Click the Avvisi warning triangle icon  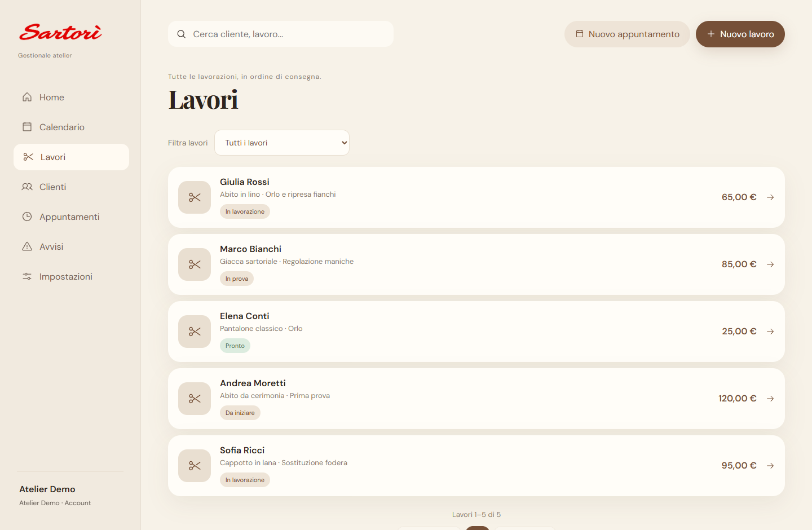[x=27, y=246]
